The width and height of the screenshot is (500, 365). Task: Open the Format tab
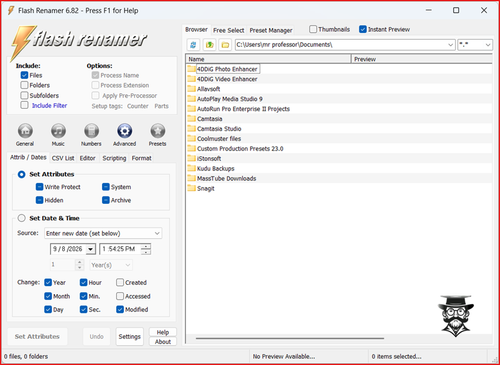click(142, 158)
